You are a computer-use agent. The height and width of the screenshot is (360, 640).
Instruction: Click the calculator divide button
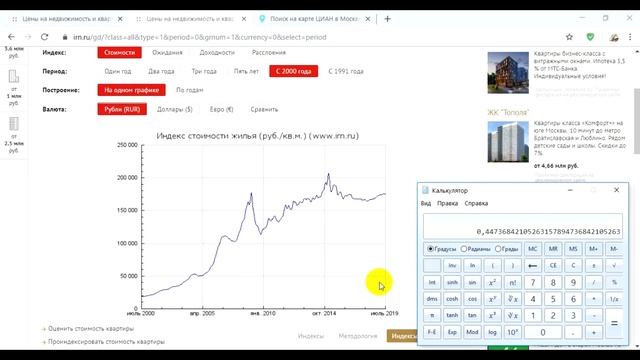tap(594, 282)
